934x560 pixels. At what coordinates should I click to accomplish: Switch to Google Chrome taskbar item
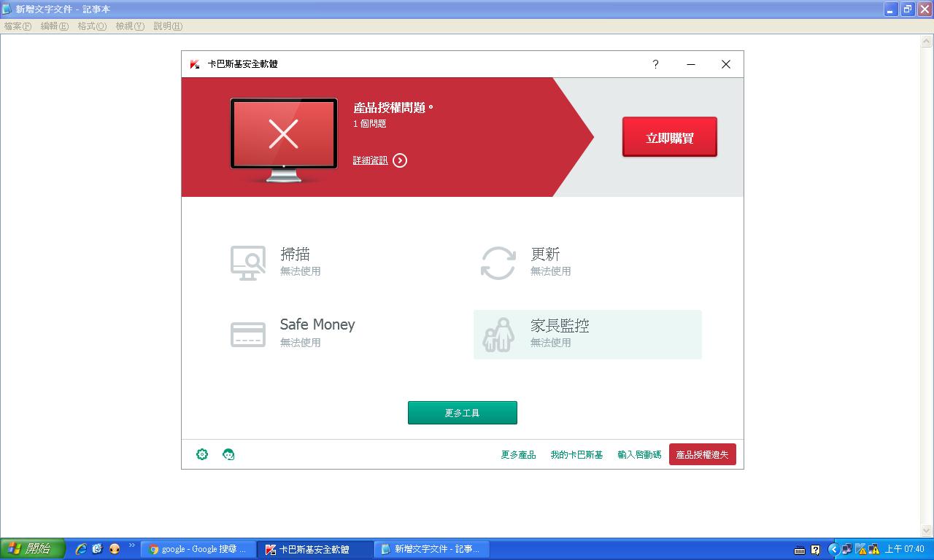tap(198, 549)
